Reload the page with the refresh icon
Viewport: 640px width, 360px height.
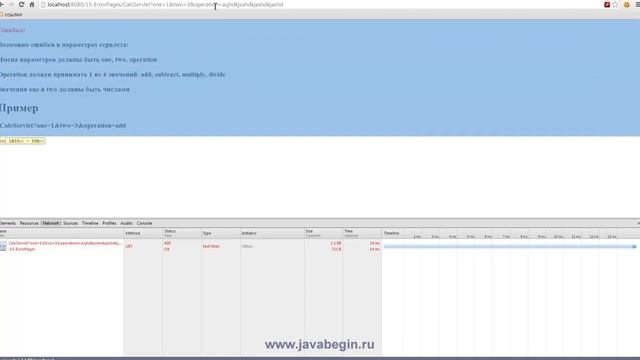(x=22, y=4)
